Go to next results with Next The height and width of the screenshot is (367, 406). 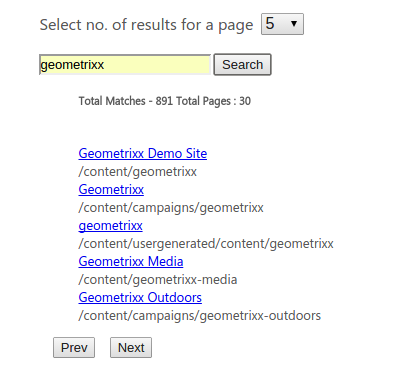tap(131, 348)
